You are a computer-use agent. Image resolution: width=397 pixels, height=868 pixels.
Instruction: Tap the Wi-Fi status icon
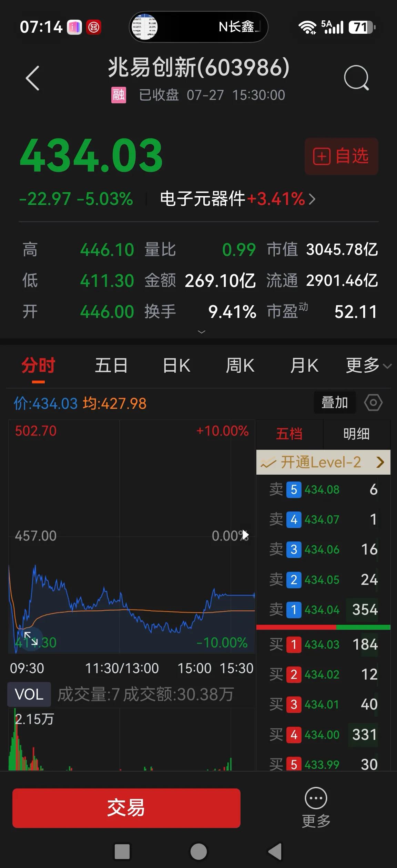click(x=307, y=27)
